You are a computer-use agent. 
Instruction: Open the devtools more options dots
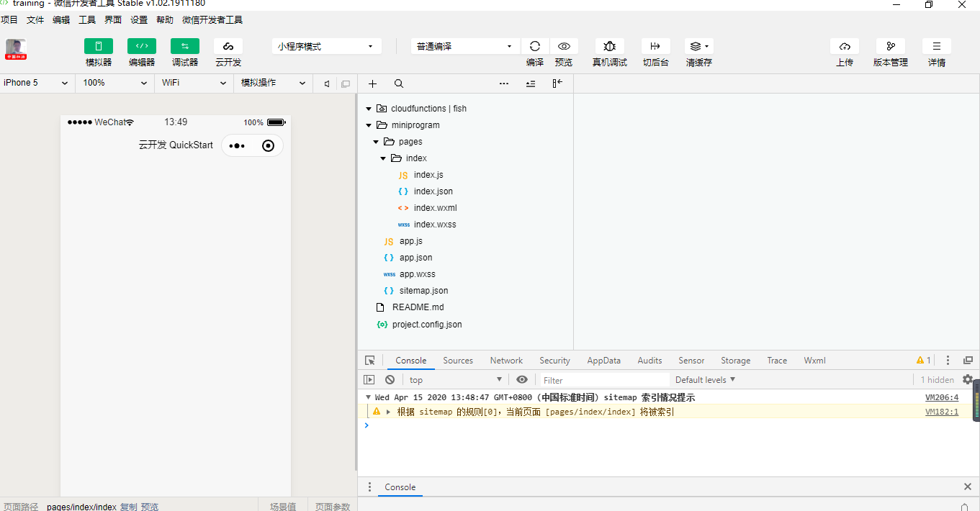tap(948, 361)
